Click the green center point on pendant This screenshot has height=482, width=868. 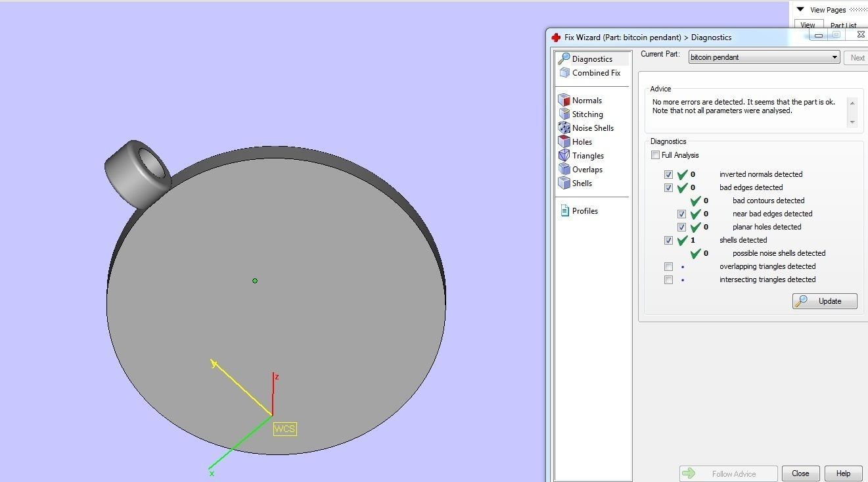255,281
